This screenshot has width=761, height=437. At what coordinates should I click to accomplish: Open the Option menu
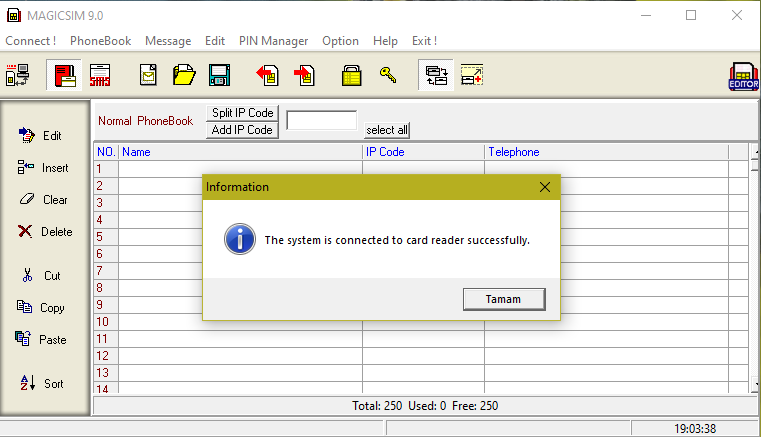[x=340, y=41]
